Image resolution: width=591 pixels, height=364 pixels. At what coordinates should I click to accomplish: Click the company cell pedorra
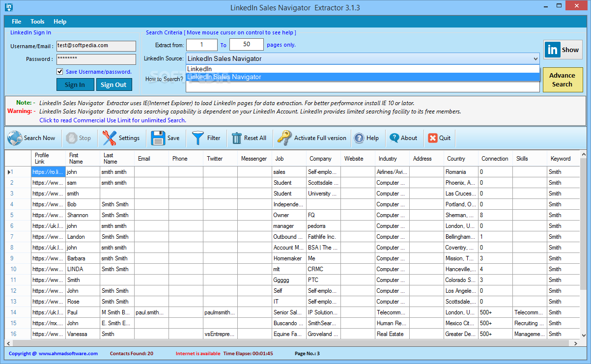(x=323, y=226)
